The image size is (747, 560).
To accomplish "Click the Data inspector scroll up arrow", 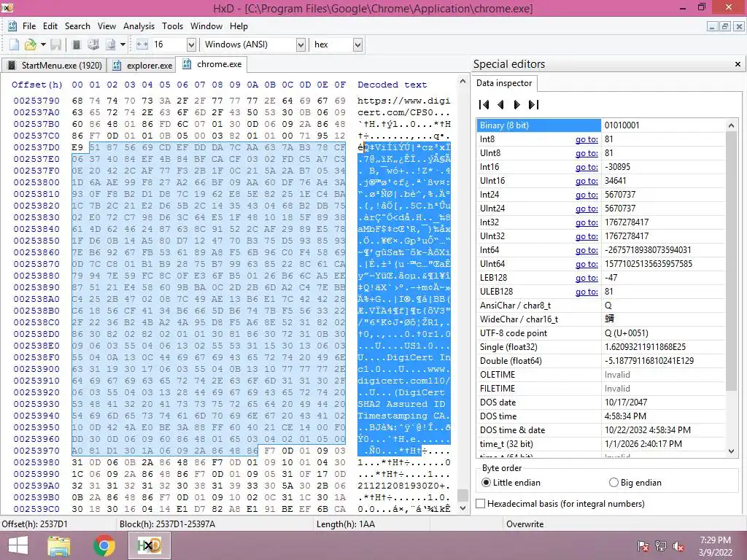I will tap(731, 125).
